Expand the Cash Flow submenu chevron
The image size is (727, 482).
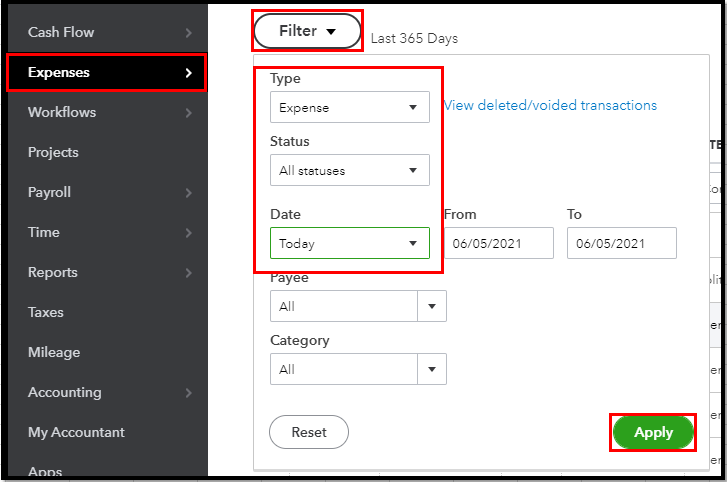[x=188, y=33]
